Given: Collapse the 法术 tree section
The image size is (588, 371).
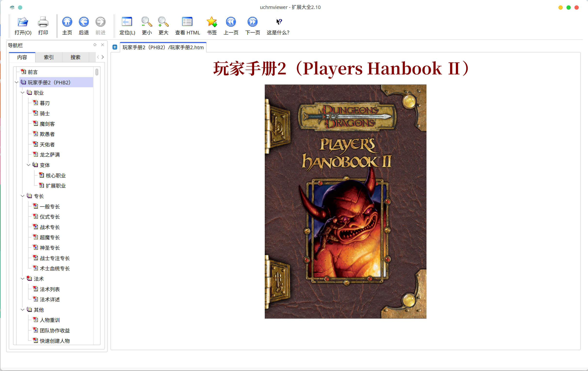Looking at the screenshot, I should click(23, 279).
